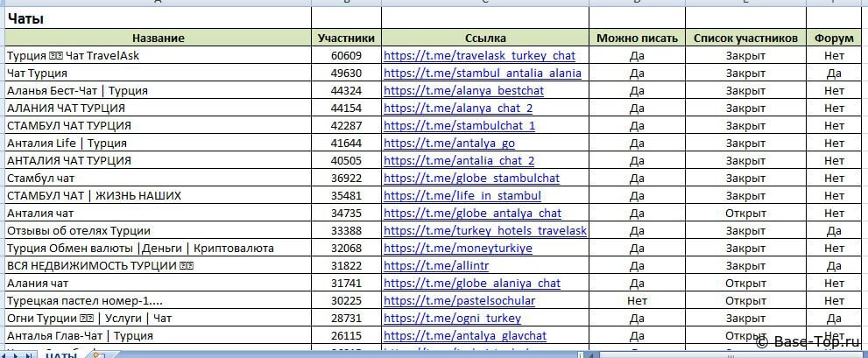Open the pastelsochular link
868x358 pixels.
[459, 301]
